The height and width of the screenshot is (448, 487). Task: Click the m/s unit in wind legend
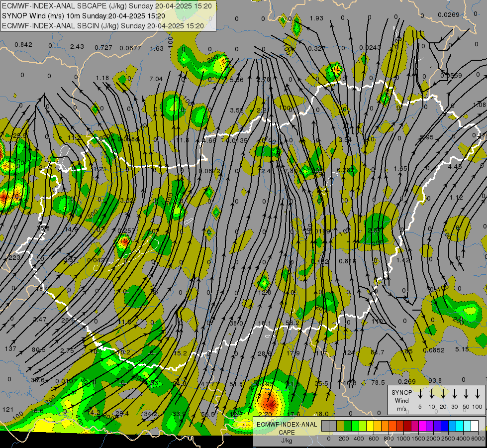[x=401, y=409]
